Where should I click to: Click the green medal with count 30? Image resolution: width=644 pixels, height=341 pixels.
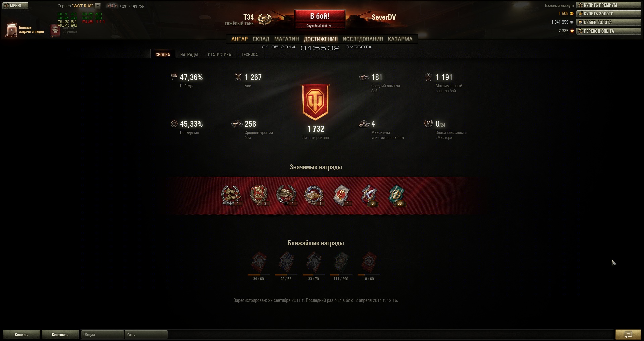(x=396, y=195)
